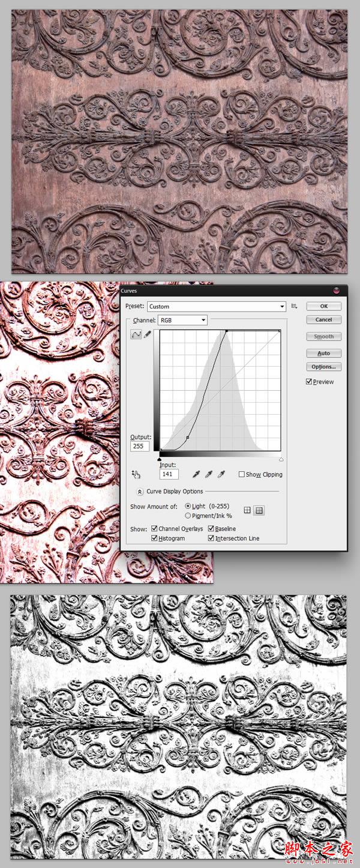Open the Channel dropdown showing RGB
Screen dimensions: 360x868
click(x=183, y=321)
